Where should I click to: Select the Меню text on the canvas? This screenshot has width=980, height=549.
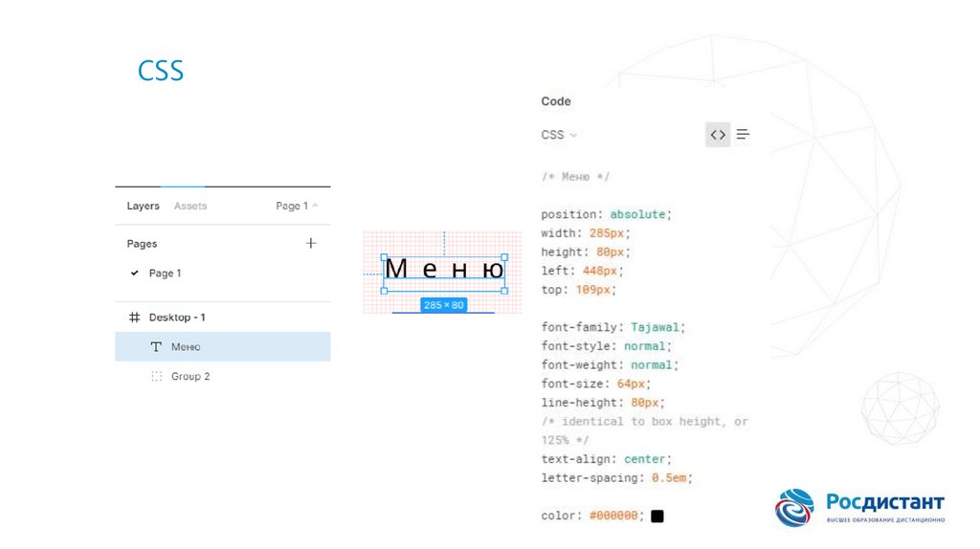pos(444,270)
